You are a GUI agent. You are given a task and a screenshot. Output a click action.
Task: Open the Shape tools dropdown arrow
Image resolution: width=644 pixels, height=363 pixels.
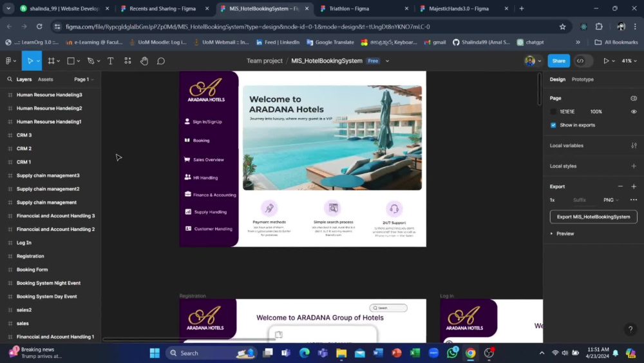coord(78,61)
